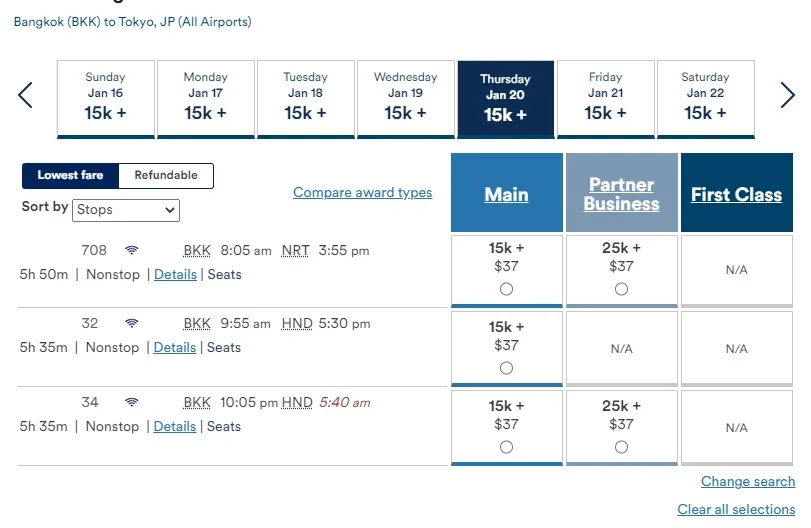The height and width of the screenshot is (528, 811).
Task: Select Main fare for flight 34
Action: coord(506,447)
